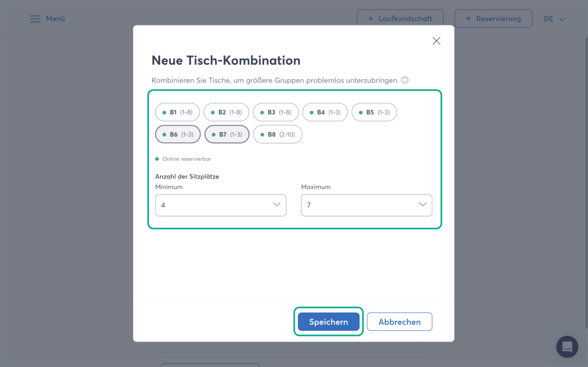This screenshot has height=367, width=588.
Task: Open the Minimum seats dropdown
Action: click(220, 205)
